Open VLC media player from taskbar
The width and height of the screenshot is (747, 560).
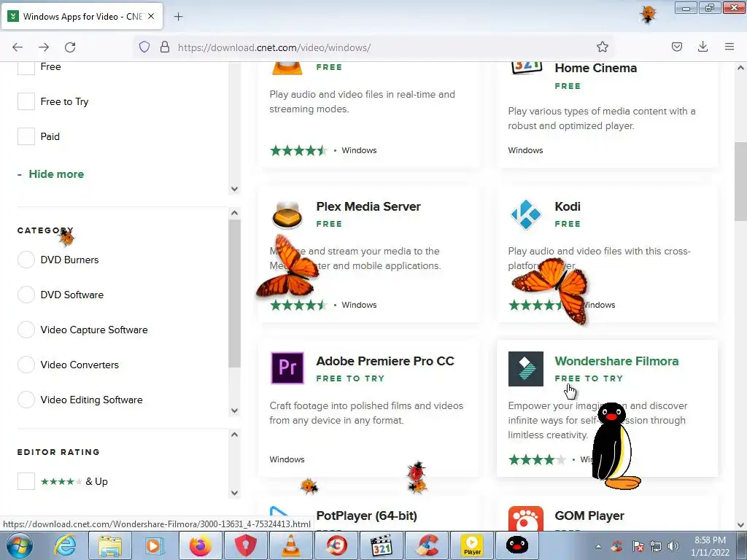(x=290, y=545)
